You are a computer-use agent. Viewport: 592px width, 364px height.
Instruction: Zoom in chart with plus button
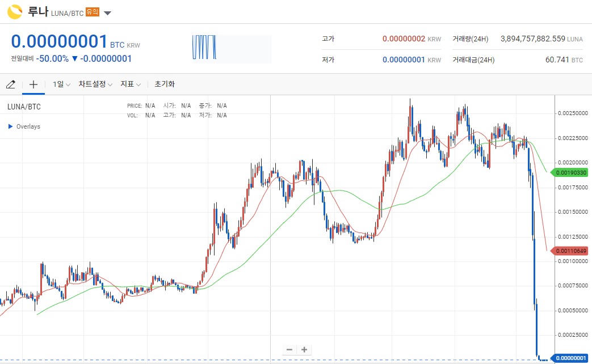(304, 350)
